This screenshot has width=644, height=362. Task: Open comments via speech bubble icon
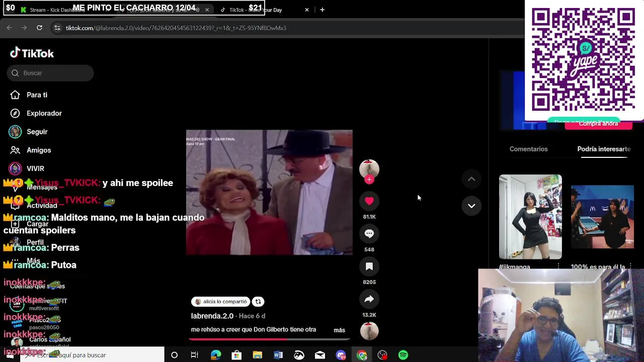click(369, 234)
